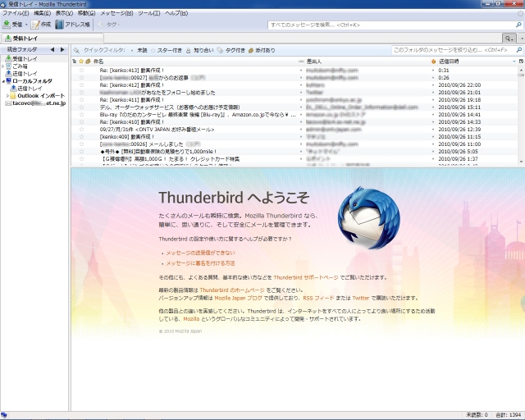Click the online status icon in status bar
This screenshot has height=420, width=525.
4,415
